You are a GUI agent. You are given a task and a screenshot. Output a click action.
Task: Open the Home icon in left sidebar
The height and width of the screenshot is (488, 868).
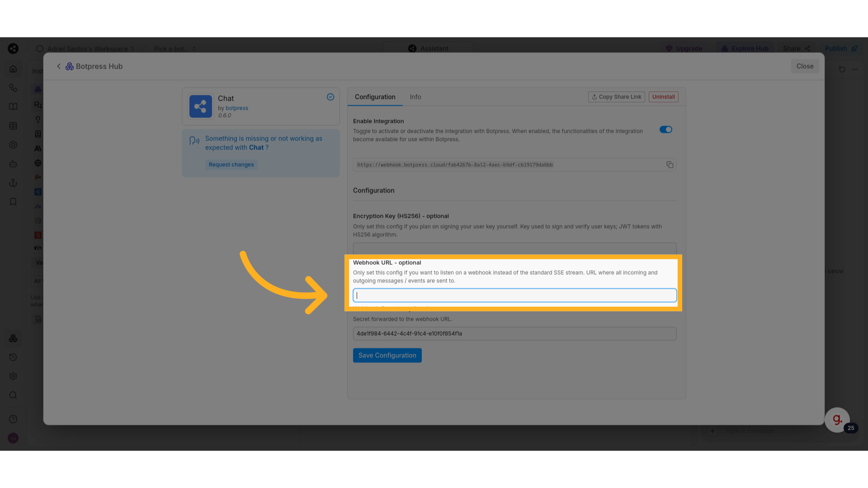point(13,69)
